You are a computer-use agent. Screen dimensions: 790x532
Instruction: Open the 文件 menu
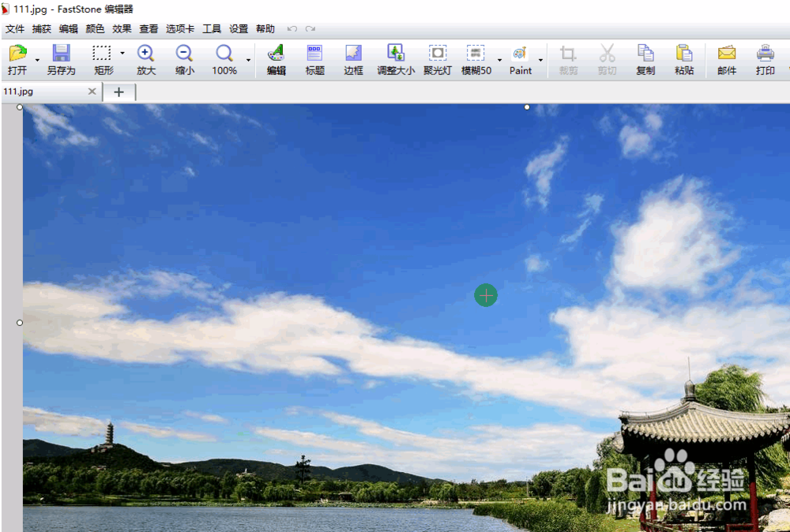click(x=14, y=28)
